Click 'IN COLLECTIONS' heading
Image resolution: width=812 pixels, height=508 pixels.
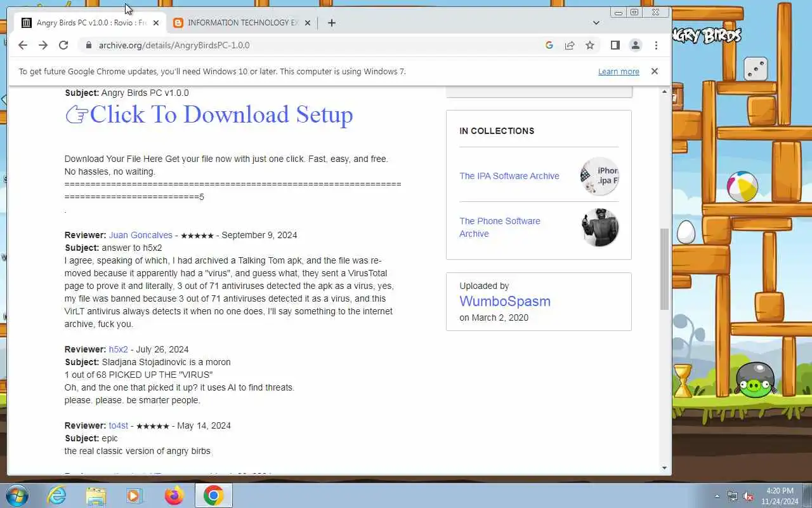coord(497,131)
